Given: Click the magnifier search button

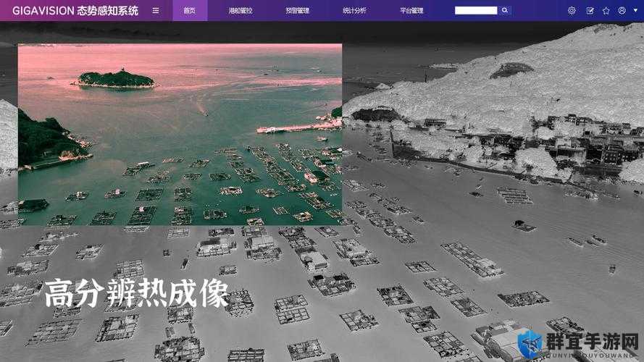Looking at the screenshot, I should pos(505,10).
